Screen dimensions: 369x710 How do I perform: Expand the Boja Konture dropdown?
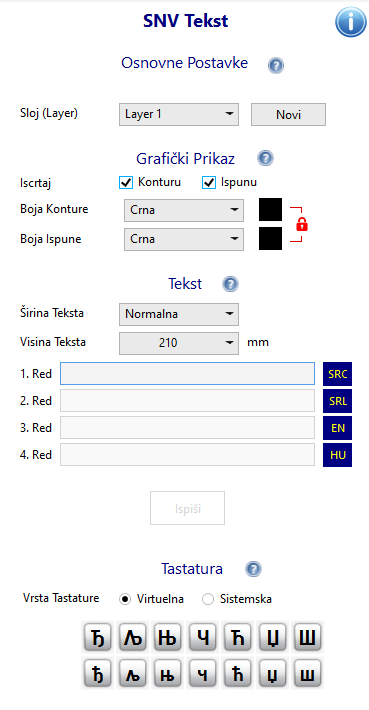point(184,210)
